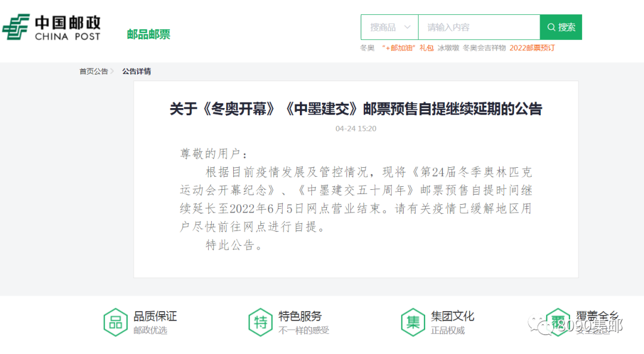The image size is (644, 354).
Task: Click the 不一样的感受 subtitle text
Action: tap(304, 330)
